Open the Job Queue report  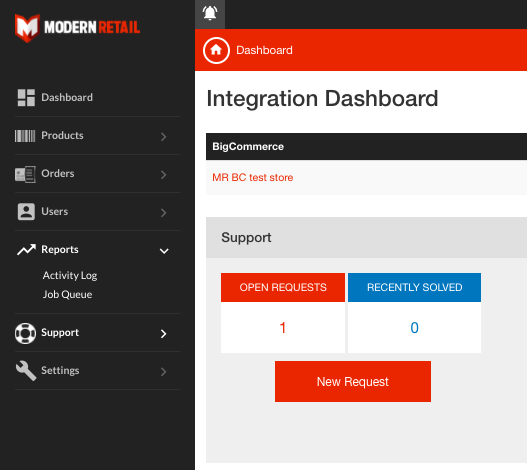click(x=67, y=295)
